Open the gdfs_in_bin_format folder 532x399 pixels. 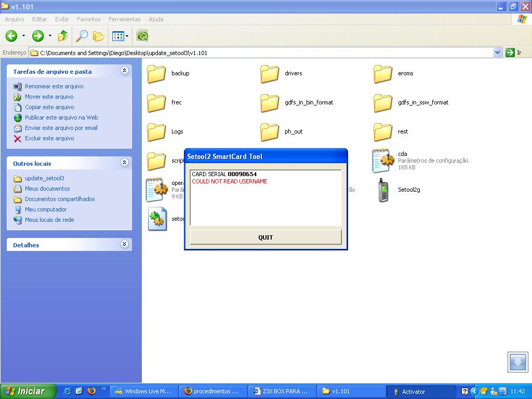(x=270, y=103)
